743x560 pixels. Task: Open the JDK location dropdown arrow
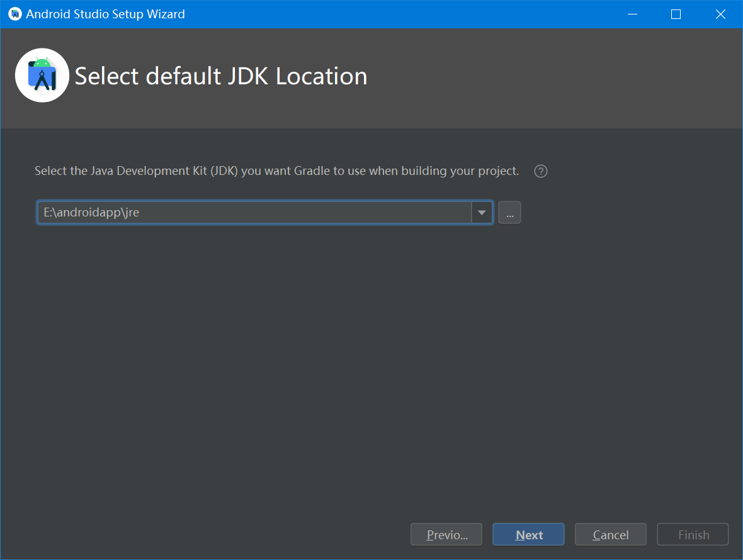[x=482, y=213]
